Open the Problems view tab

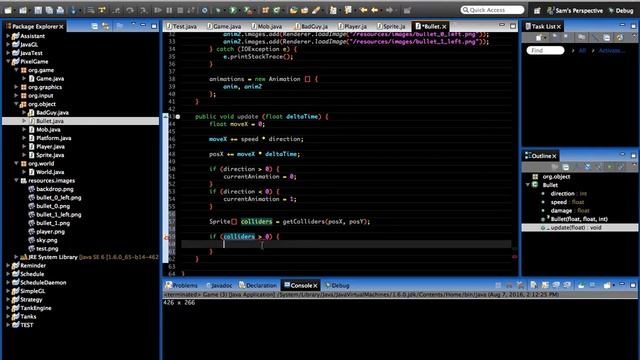point(181,286)
